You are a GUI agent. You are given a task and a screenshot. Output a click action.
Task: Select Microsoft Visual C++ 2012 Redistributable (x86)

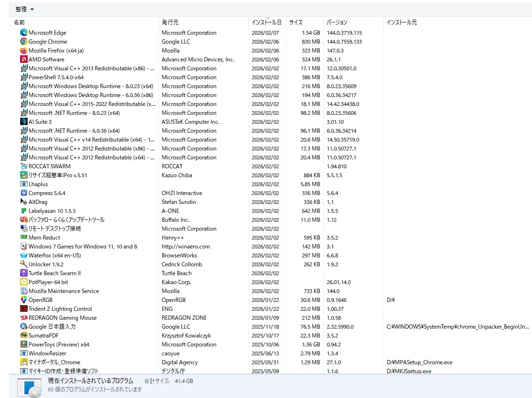click(91, 148)
